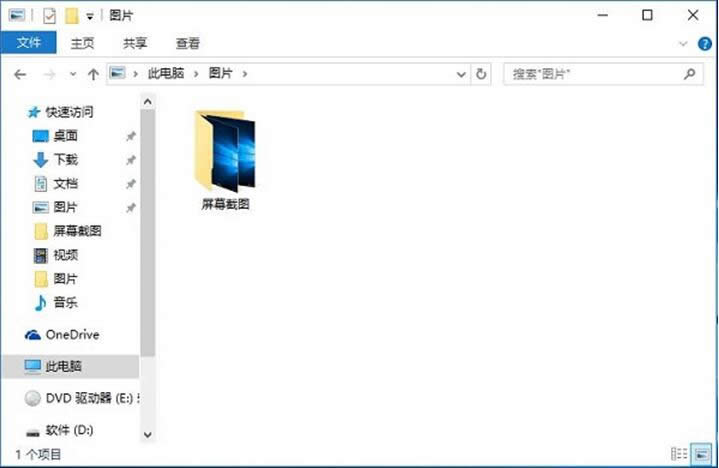Click the back navigation arrow
The width and height of the screenshot is (719, 468).
20,74
